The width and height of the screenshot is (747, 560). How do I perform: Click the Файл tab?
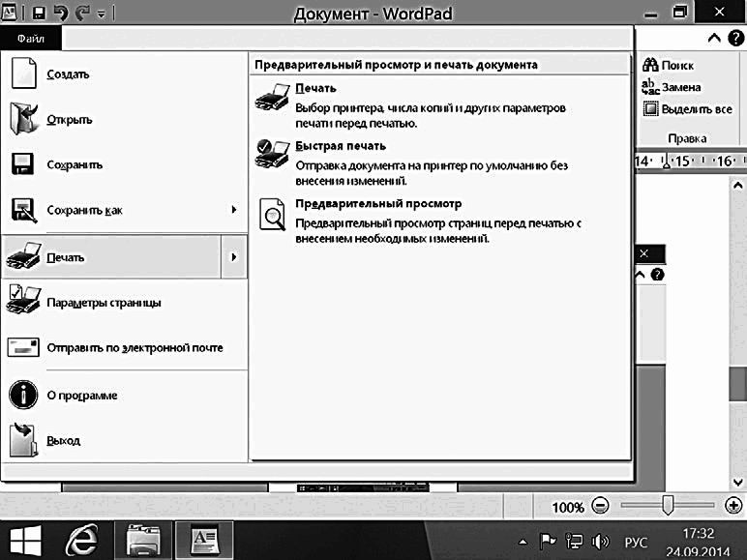tap(31, 38)
